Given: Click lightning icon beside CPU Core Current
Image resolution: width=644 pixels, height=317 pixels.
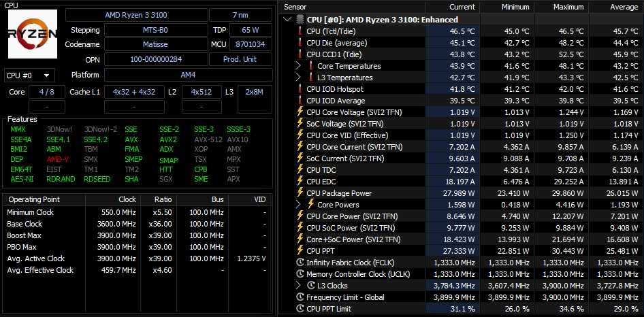Looking at the screenshot, I should point(300,146).
